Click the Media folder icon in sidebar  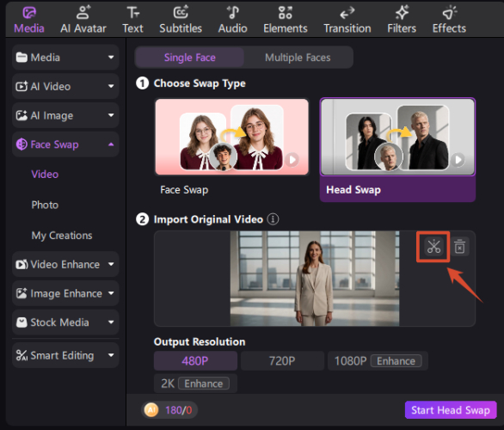point(22,58)
